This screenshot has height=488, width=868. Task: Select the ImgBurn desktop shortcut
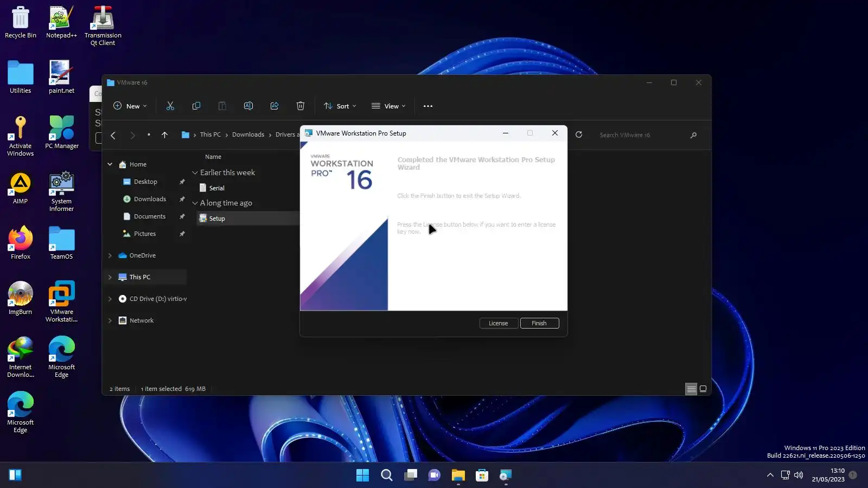tap(21, 298)
